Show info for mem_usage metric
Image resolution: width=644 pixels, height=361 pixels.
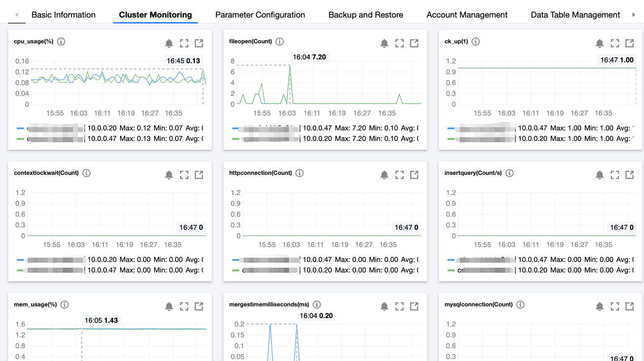64,305
